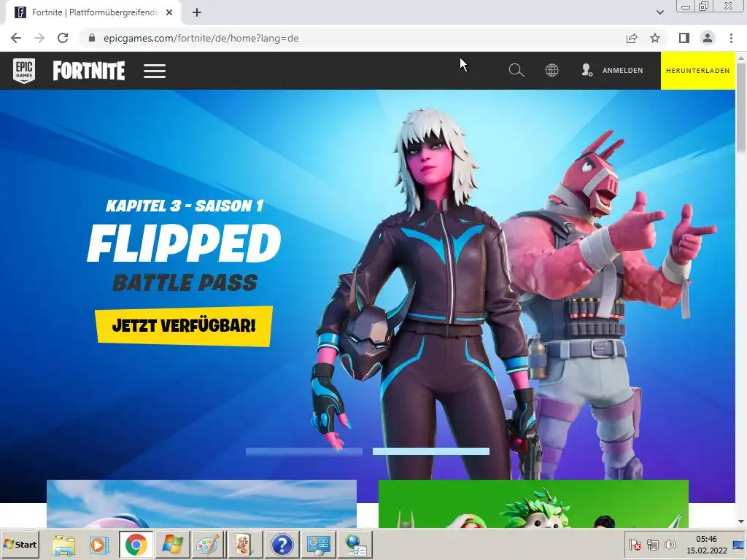Reload the page with the refresh icon
Viewport: 747px width, 560px height.
click(63, 38)
